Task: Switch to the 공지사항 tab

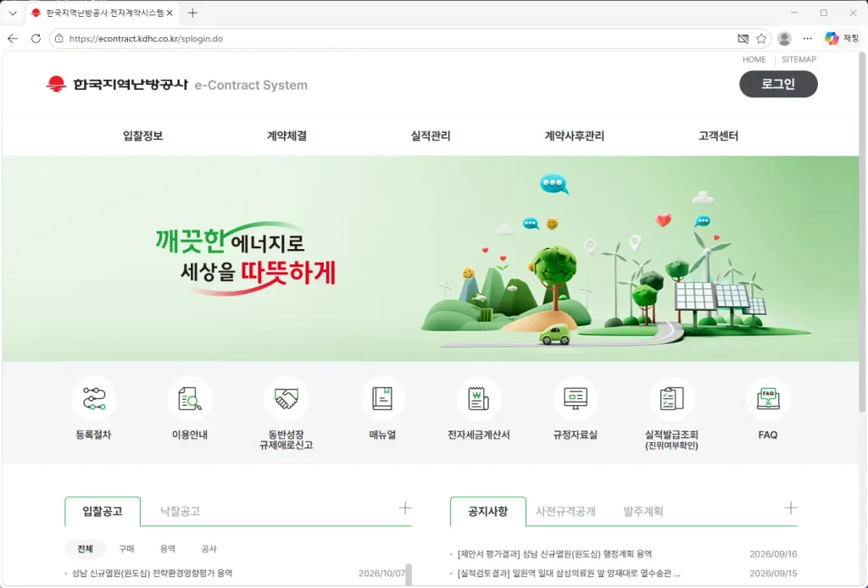Action: click(487, 511)
